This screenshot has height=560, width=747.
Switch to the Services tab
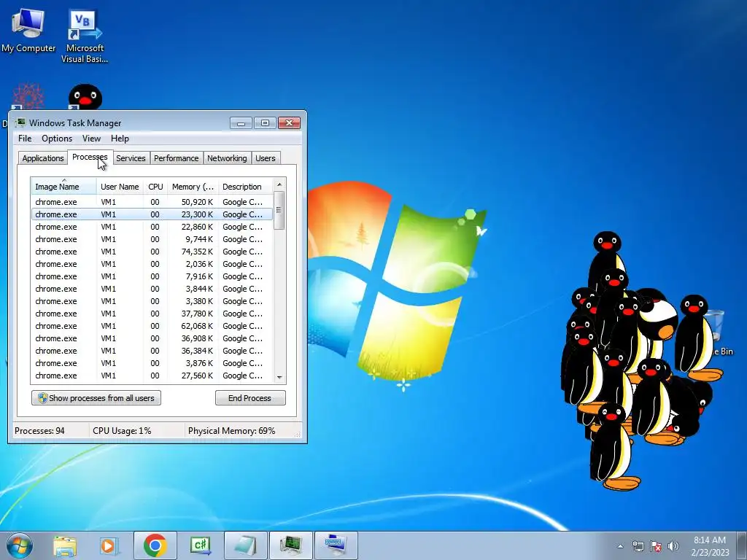(131, 158)
